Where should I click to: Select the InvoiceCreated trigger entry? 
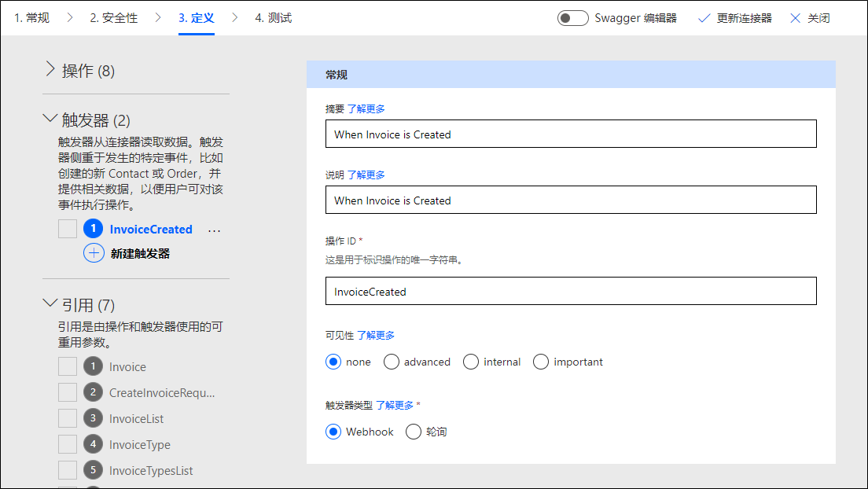point(151,230)
